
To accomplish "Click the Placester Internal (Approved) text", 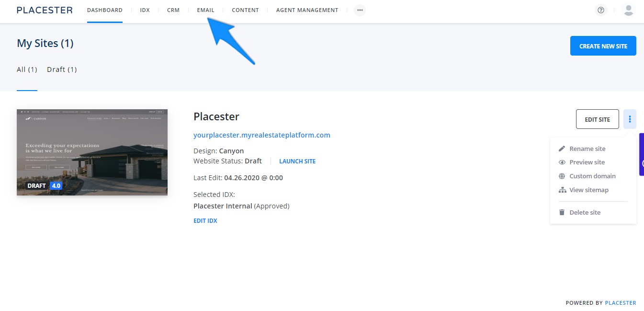I will tap(241, 206).
